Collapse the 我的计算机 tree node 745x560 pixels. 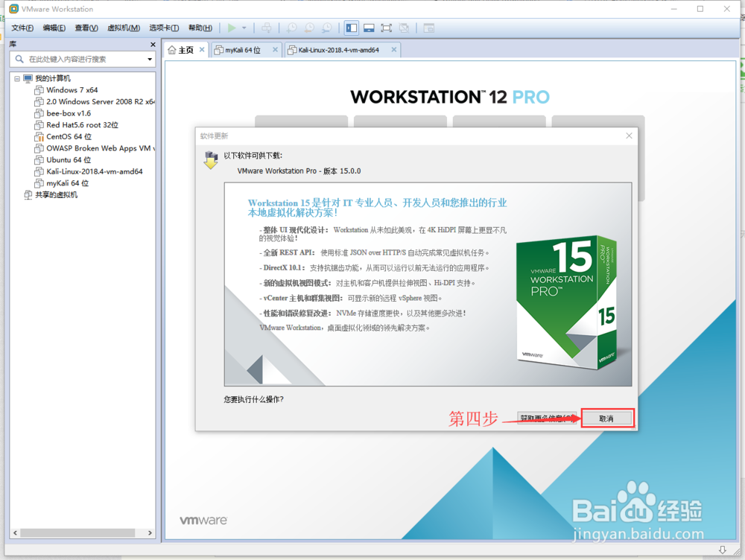pos(17,78)
